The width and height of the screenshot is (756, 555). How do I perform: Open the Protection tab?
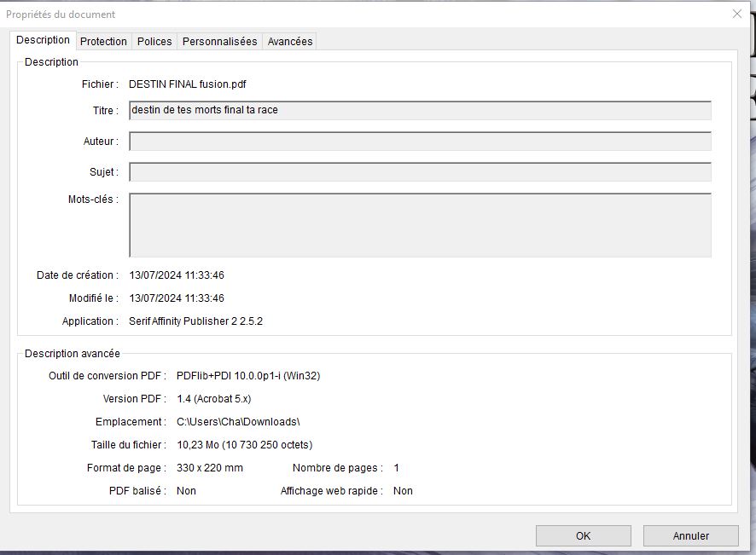[103, 42]
